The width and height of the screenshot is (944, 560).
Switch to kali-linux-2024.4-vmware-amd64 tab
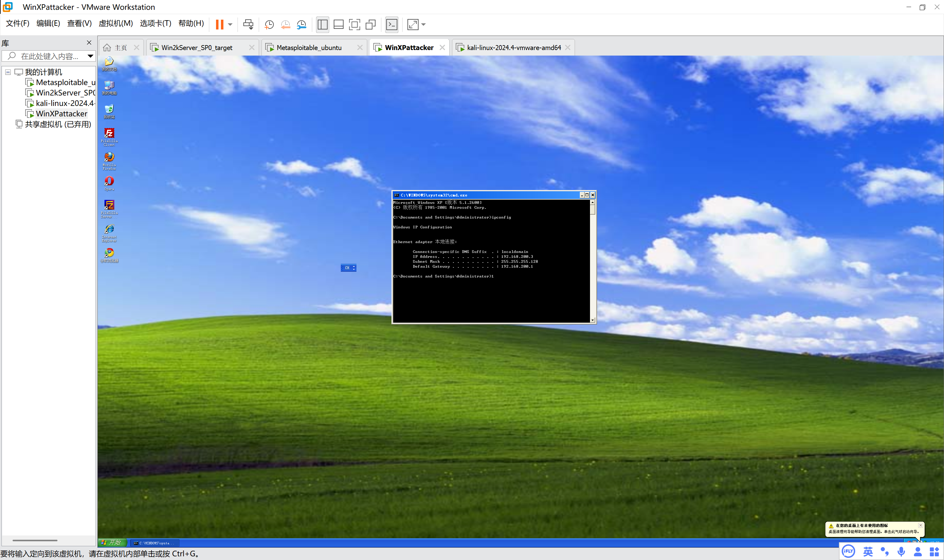coord(513,48)
